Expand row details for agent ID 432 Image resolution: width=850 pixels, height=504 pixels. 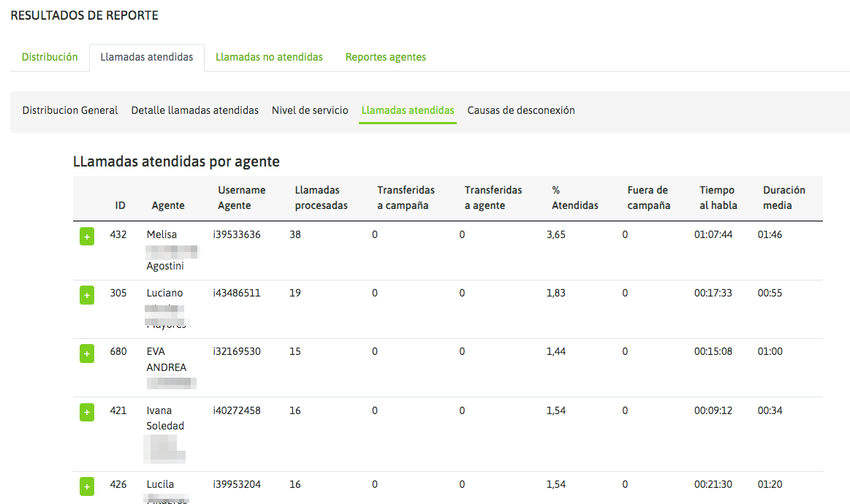click(86, 237)
